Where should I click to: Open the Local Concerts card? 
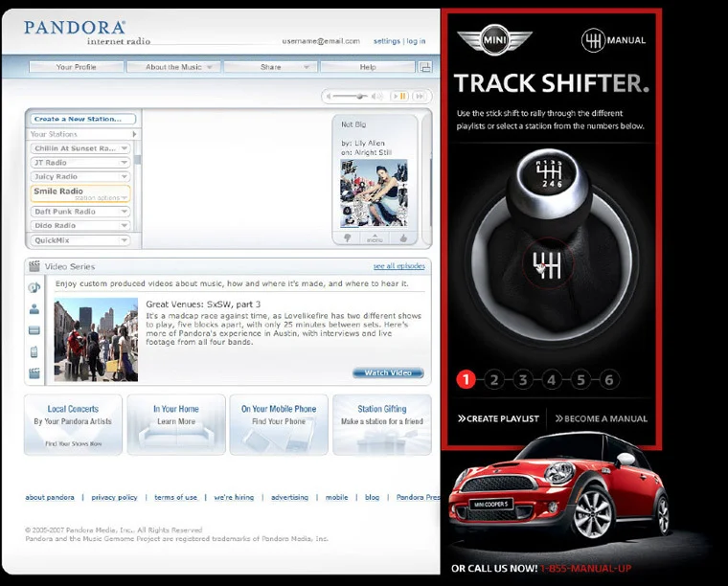73,424
